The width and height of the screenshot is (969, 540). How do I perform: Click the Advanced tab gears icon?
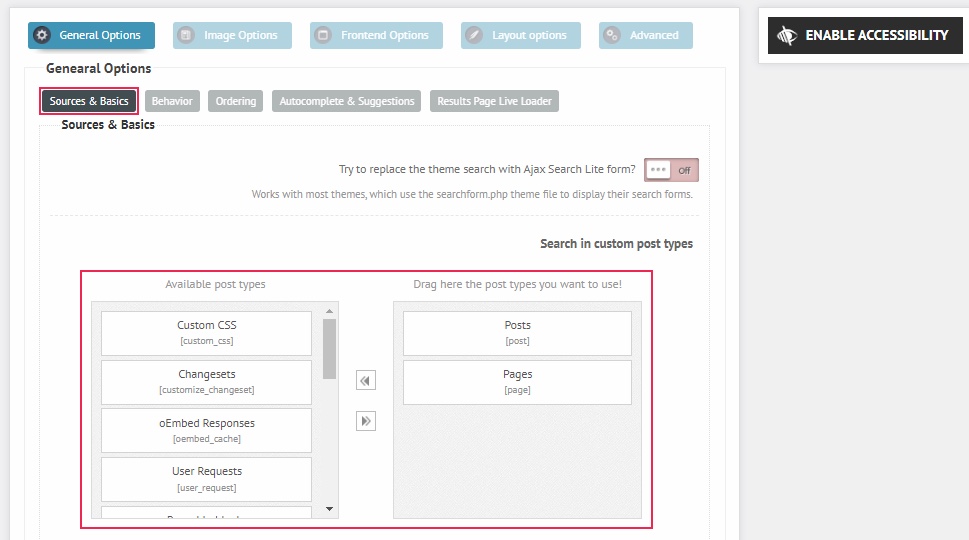[x=611, y=35]
